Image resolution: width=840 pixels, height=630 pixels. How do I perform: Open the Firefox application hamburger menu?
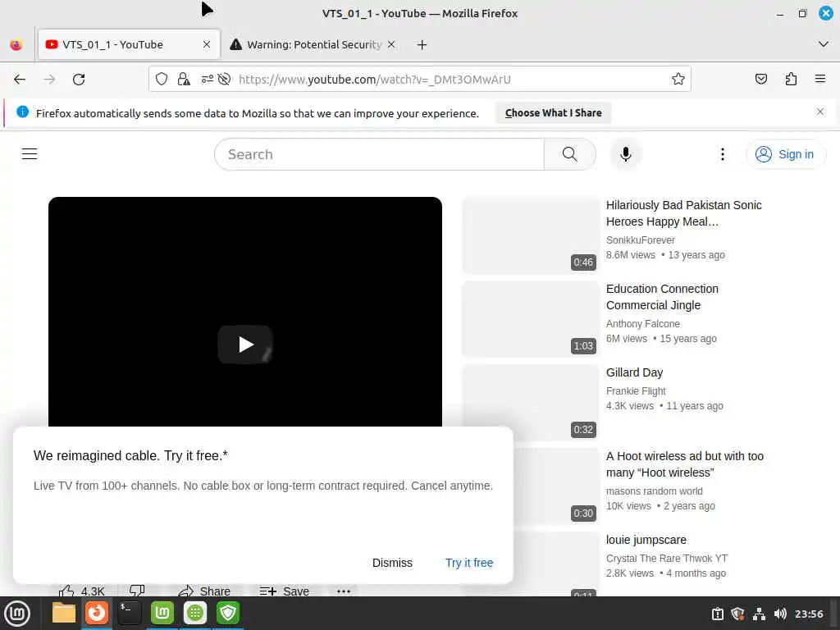820,80
